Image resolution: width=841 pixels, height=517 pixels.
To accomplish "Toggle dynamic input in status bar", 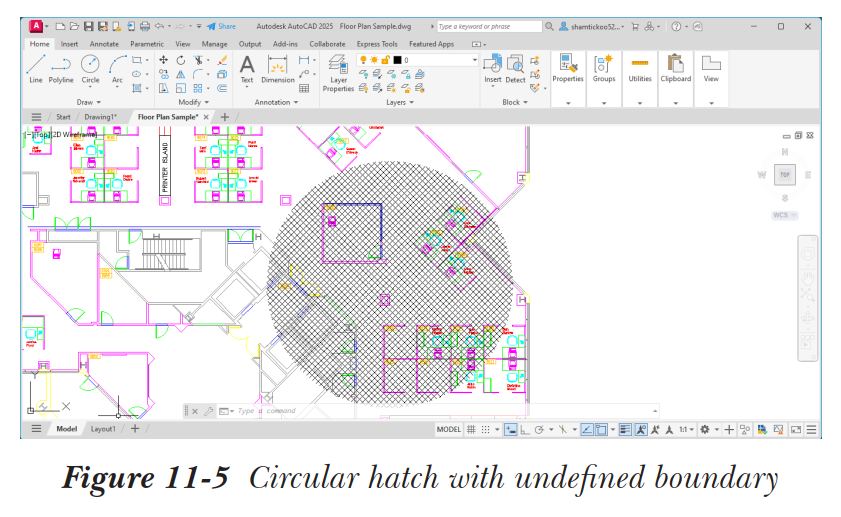I will tap(511, 430).
